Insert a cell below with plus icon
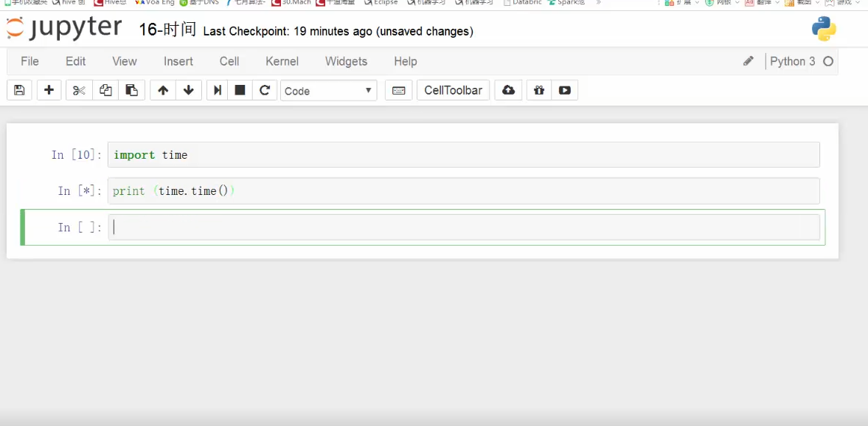The height and width of the screenshot is (426, 868). coord(49,90)
